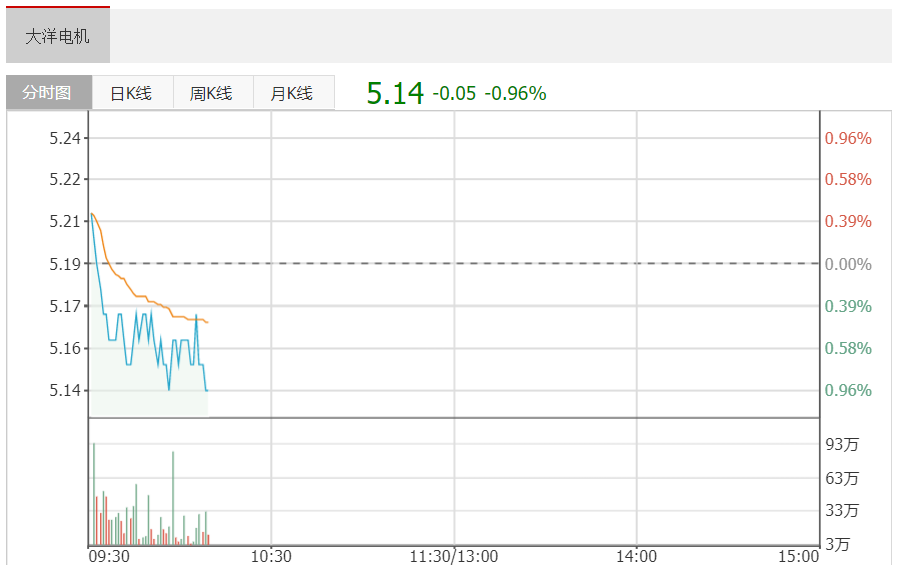Click the 63万 volume label
This screenshot has height=576, width=897.
842,478
